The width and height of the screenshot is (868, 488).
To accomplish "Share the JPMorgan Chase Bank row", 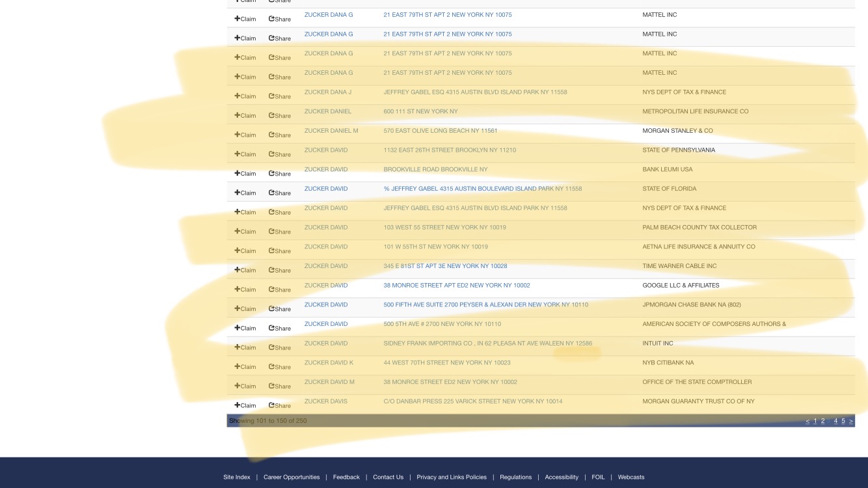I will point(280,308).
